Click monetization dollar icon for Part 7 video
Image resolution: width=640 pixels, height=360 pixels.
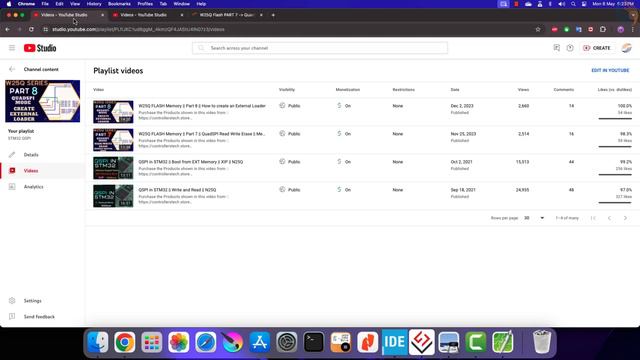point(339,133)
